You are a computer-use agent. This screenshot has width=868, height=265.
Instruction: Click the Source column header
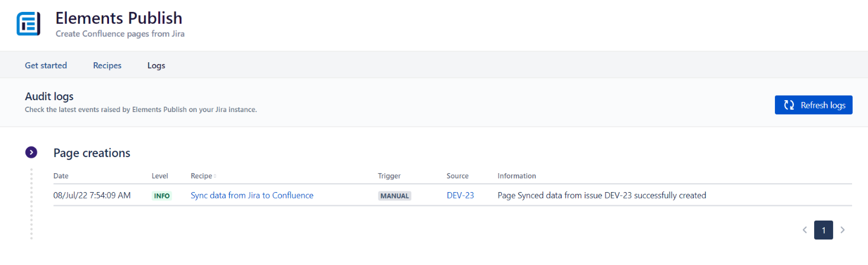pos(457,176)
